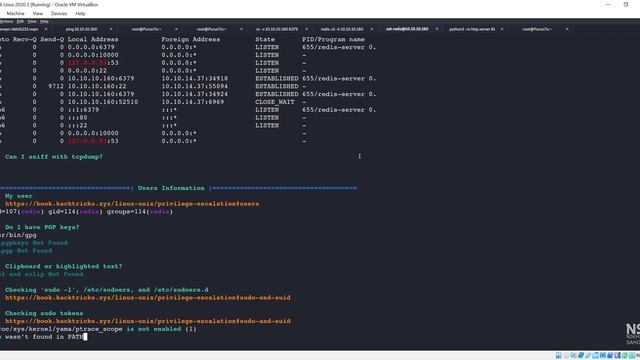Open the sudo-and-suid link under sudo -l check

(148, 298)
